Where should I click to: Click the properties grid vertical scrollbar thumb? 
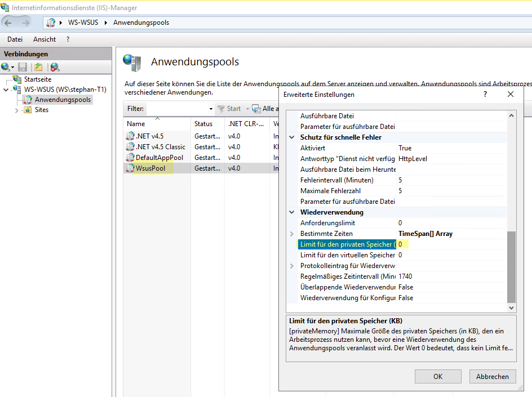pos(511,267)
